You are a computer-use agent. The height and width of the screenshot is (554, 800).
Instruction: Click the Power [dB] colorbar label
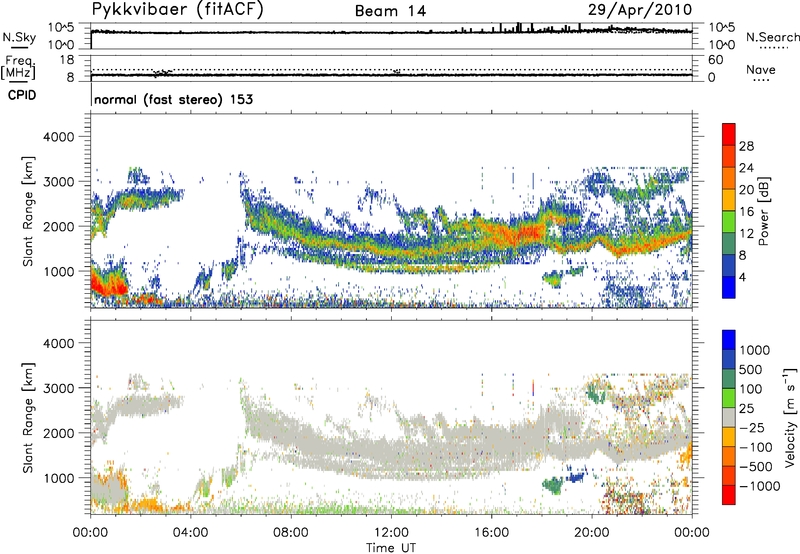[763, 211]
